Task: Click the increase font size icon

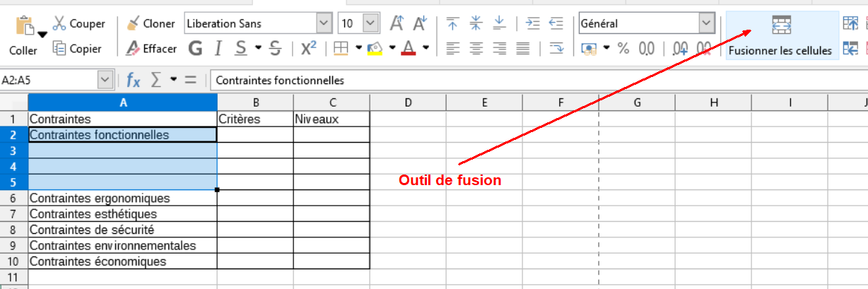Action: (x=397, y=23)
